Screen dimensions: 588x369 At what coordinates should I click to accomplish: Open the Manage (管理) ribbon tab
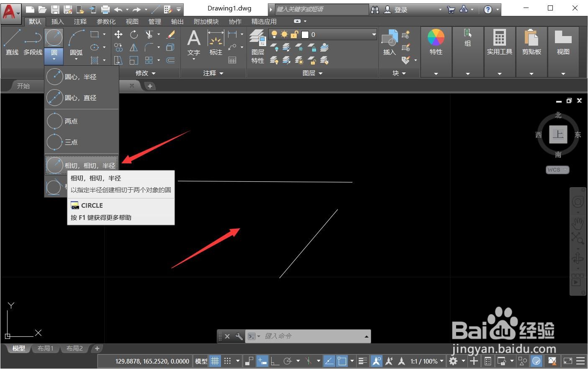click(154, 21)
